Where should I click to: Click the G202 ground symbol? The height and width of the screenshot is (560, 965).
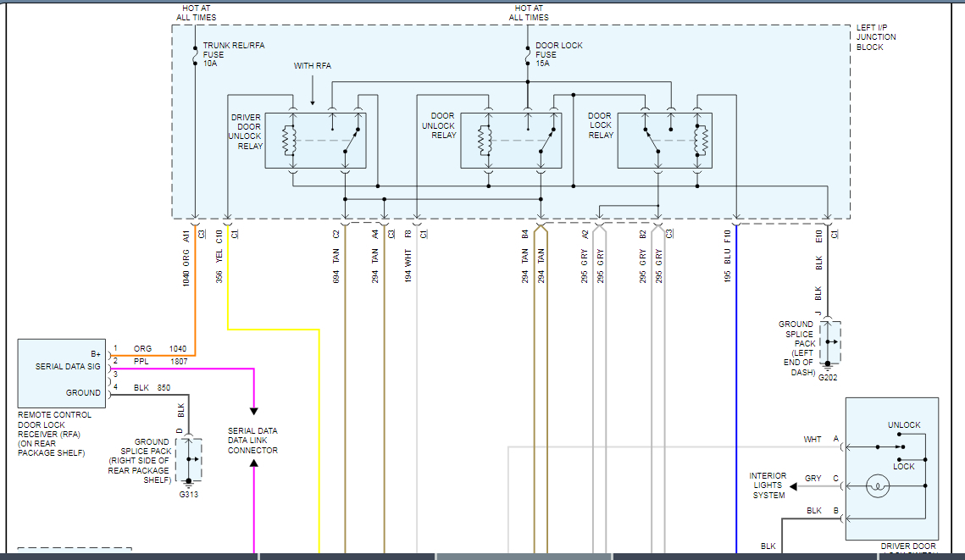click(828, 367)
